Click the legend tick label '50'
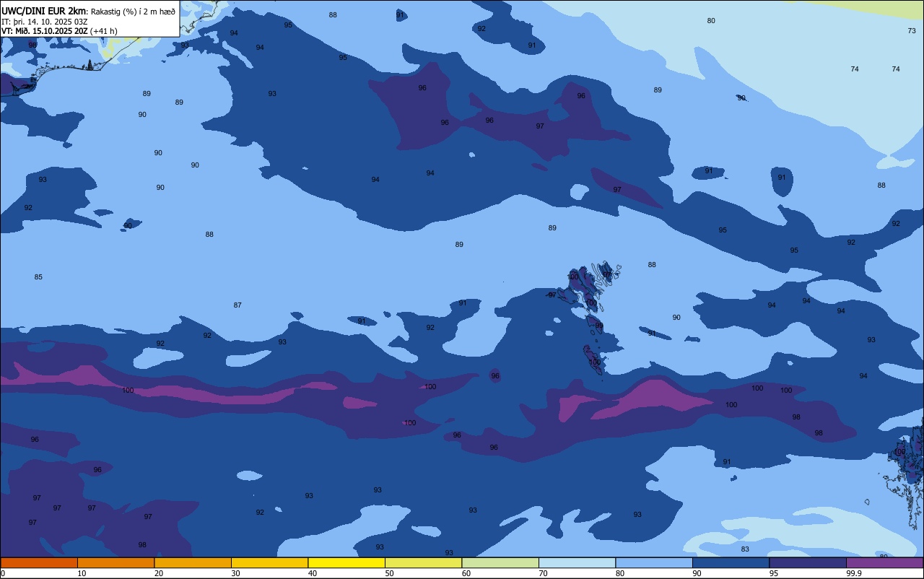 (x=389, y=573)
